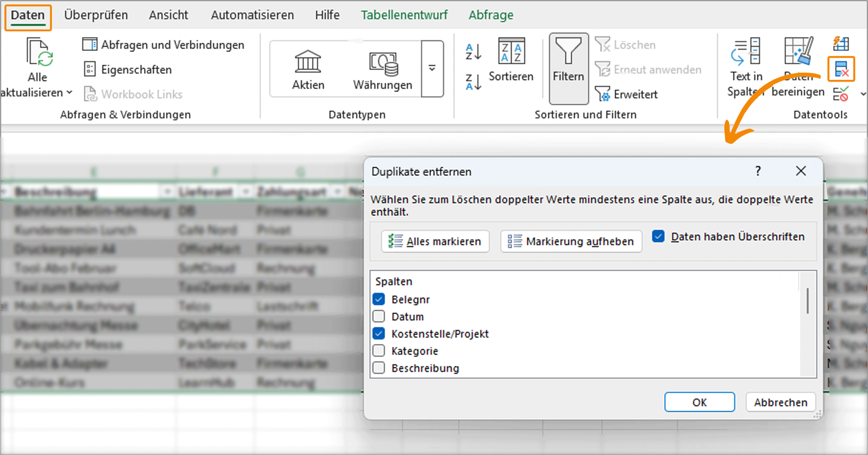Select the Aktien data type
This screenshot has height=455, width=868.
pyautogui.click(x=308, y=69)
